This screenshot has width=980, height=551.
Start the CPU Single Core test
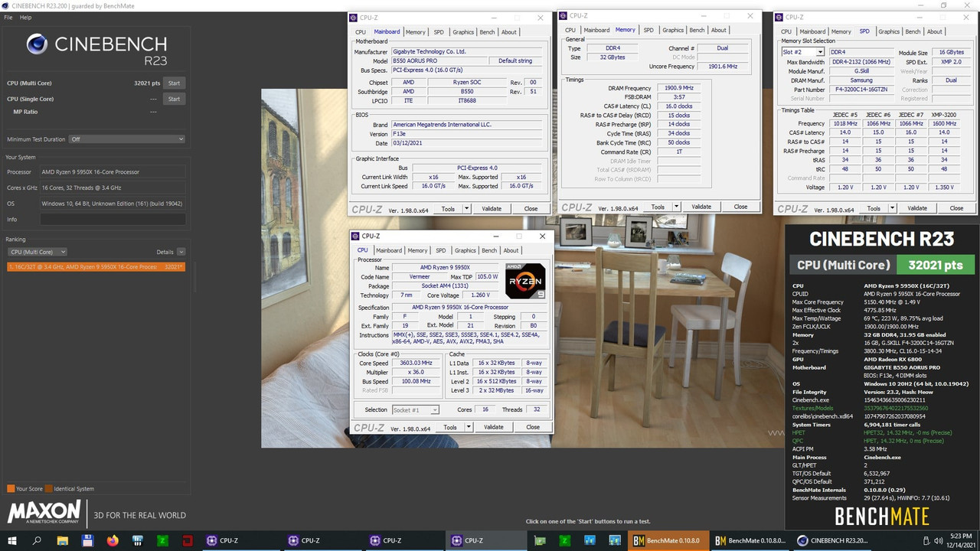coord(174,99)
